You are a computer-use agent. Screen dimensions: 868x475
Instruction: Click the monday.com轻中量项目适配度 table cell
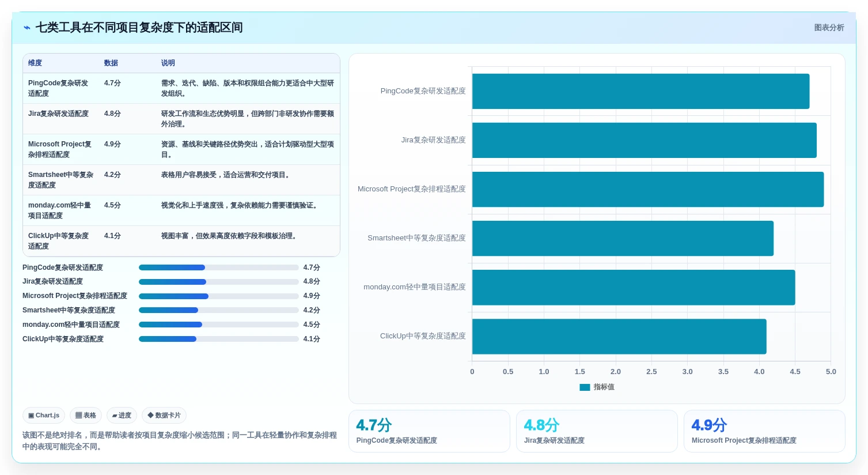60,210
